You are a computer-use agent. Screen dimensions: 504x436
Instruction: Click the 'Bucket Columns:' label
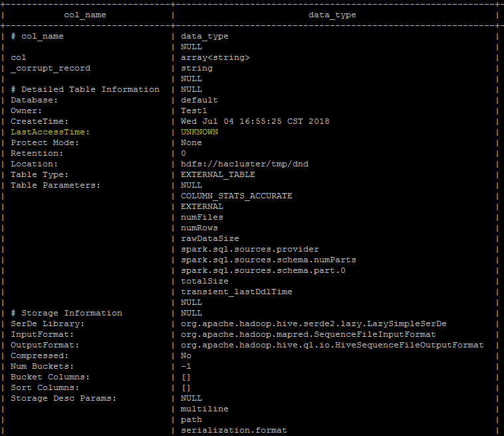tap(50, 377)
